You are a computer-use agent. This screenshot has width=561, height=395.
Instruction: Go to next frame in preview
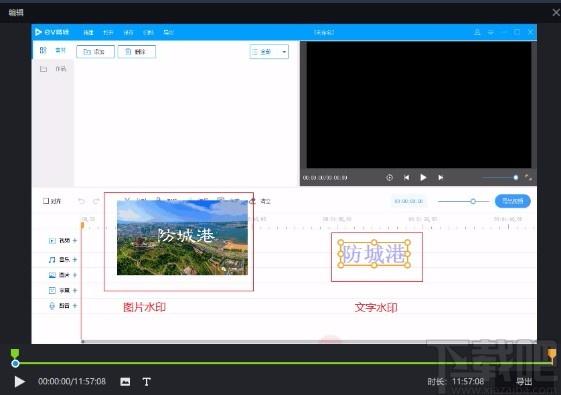[440, 177]
